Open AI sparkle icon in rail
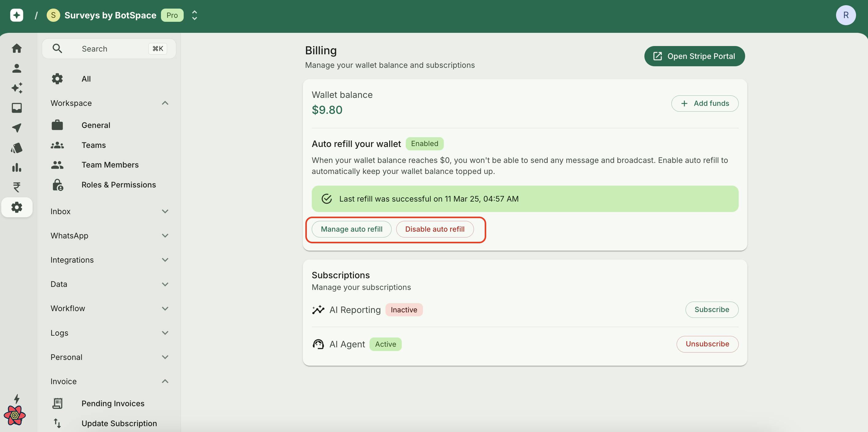868x432 pixels. pos(17,88)
